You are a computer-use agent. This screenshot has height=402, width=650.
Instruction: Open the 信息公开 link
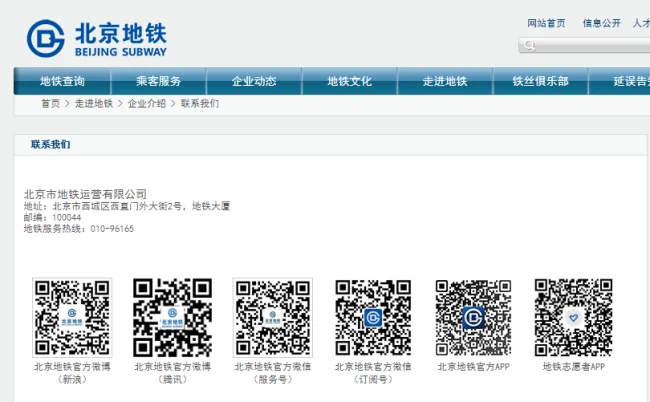(x=601, y=23)
